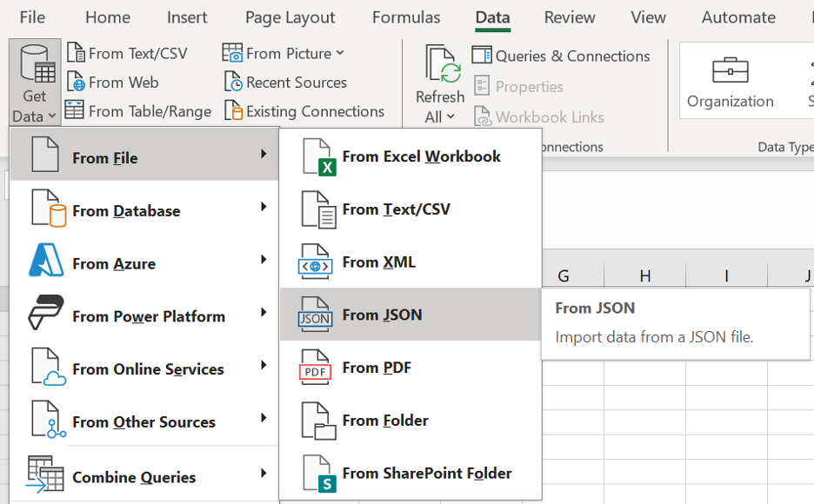Open Existing Connections icon
814x504 pixels.
click(x=233, y=110)
